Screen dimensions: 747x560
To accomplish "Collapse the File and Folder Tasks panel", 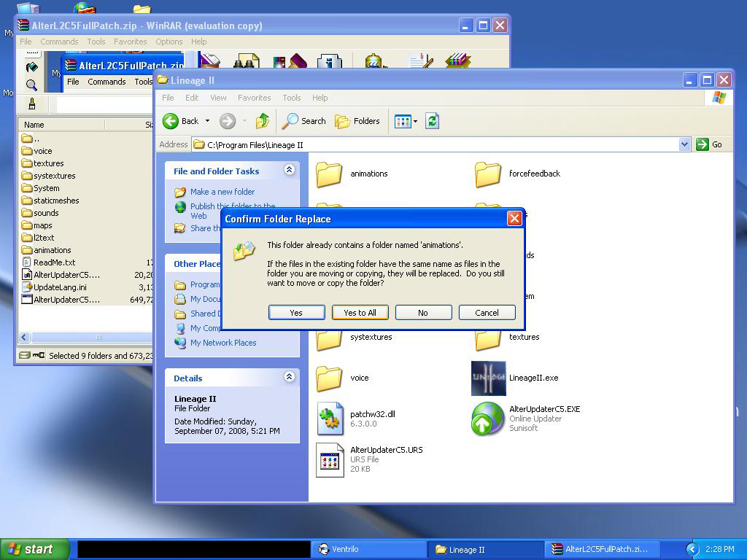I will click(289, 169).
